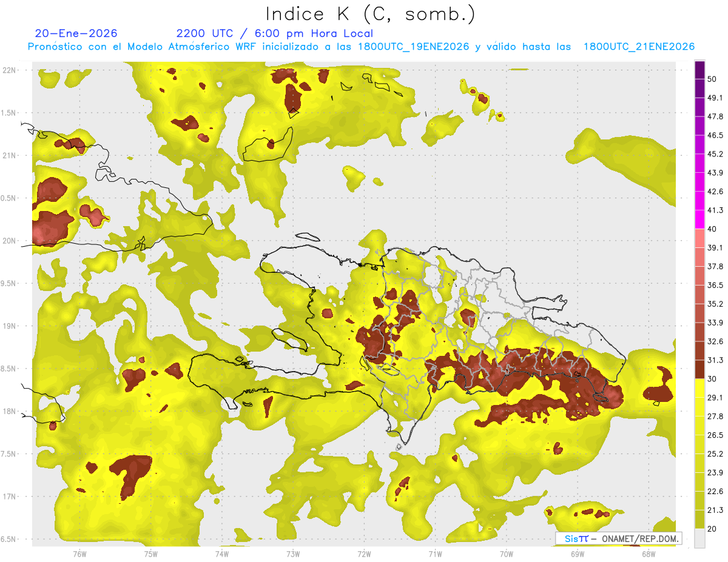Viewport: 728px width, 562px height.
Task: Click colorbar value "32.6"
Action: [x=715, y=341]
